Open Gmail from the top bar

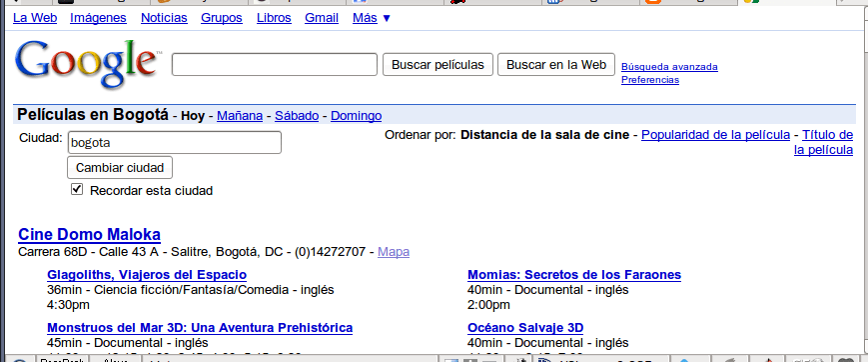322,18
